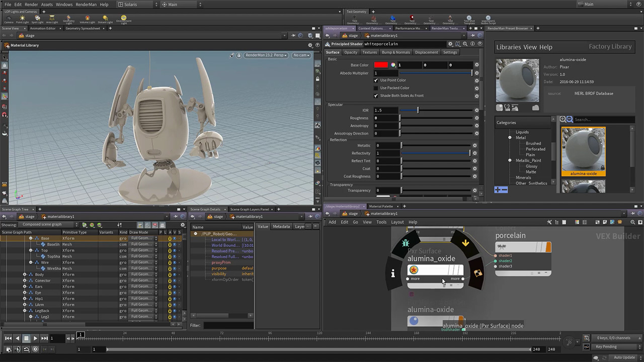Click Libraries in preset browser header
The width and height of the screenshot is (644, 362).
(x=509, y=47)
